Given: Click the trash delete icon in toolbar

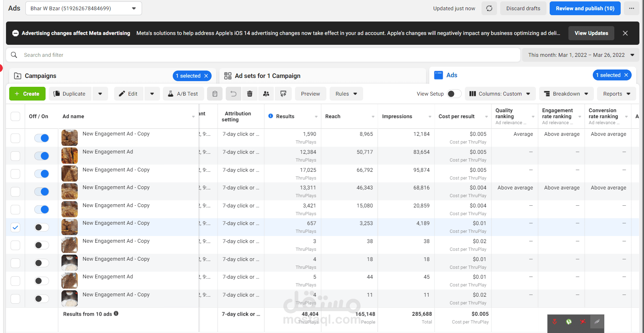Looking at the screenshot, I should 250,94.
